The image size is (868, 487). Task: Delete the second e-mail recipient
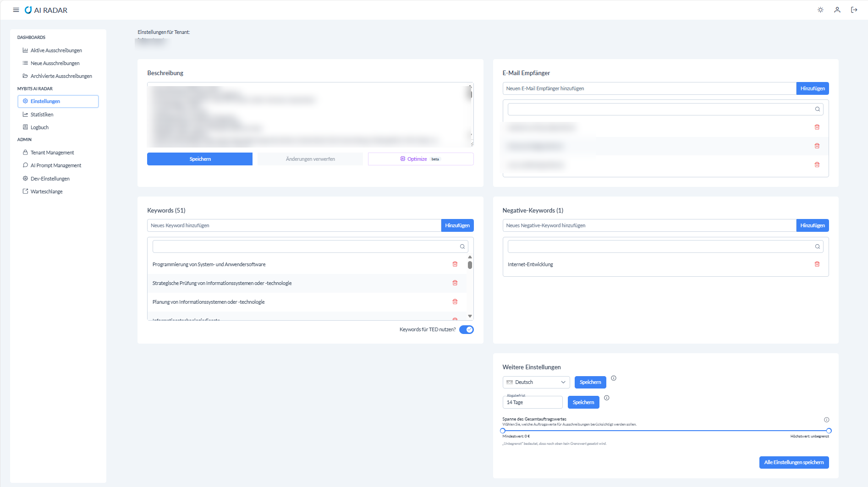pyautogui.click(x=817, y=146)
